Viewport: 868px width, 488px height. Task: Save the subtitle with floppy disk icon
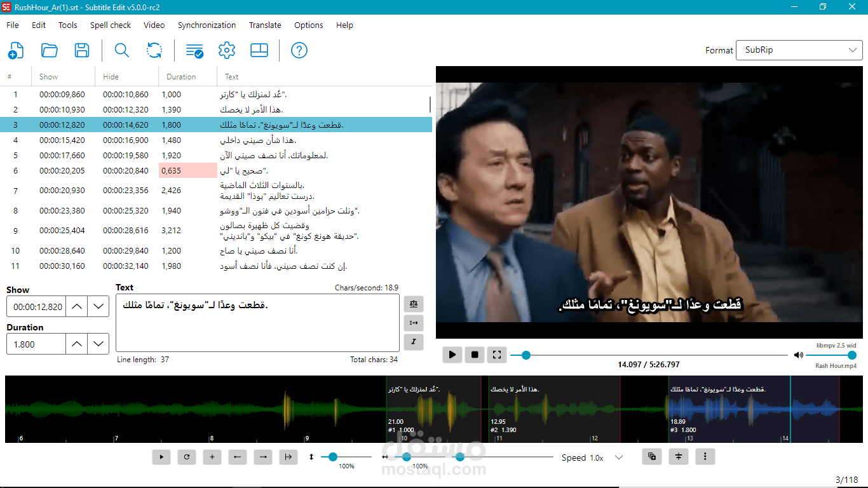pos(82,50)
